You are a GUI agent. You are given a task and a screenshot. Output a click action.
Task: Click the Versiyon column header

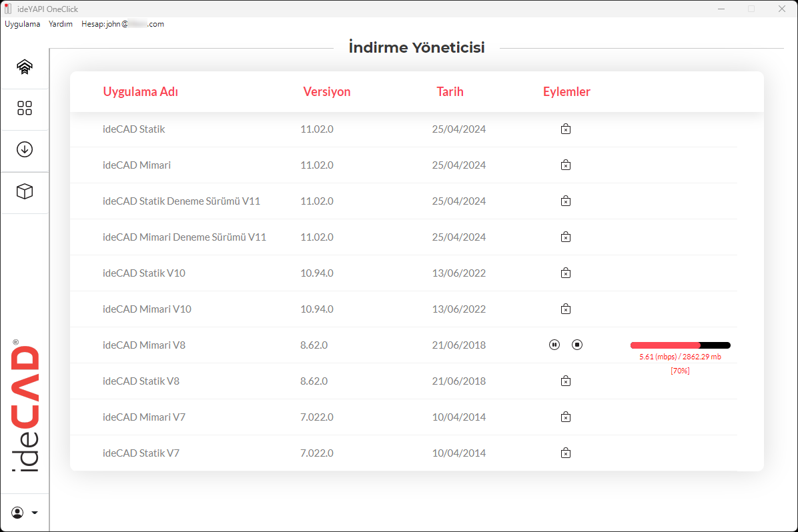pos(327,92)
